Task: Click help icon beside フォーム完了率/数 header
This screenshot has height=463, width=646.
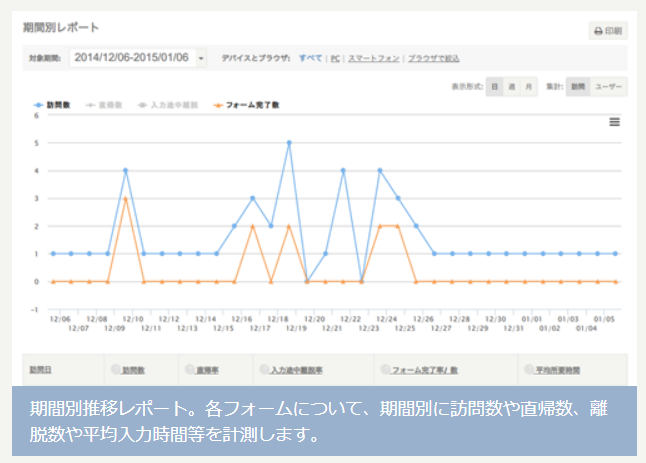Action: pos(385,369)
